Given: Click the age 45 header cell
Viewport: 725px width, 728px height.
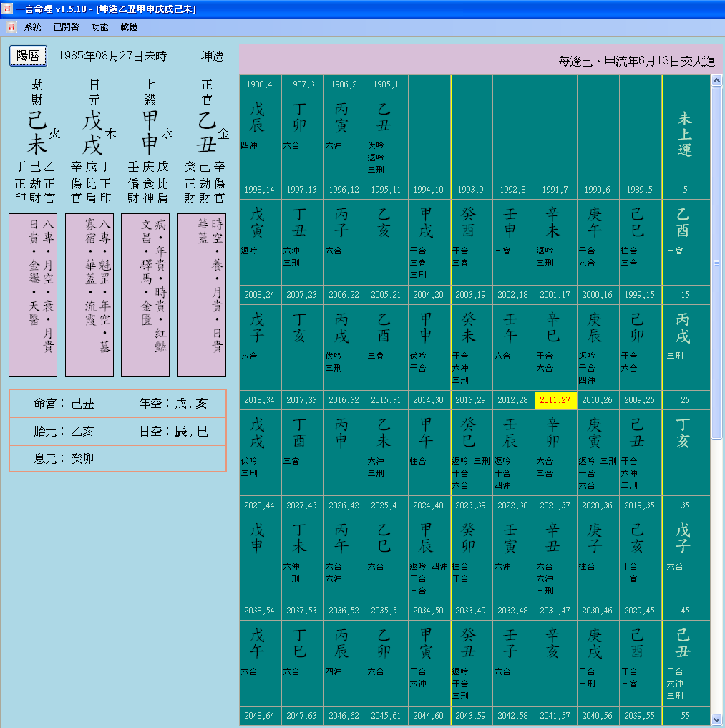Looking at the screenshot, I should [686, 610].
